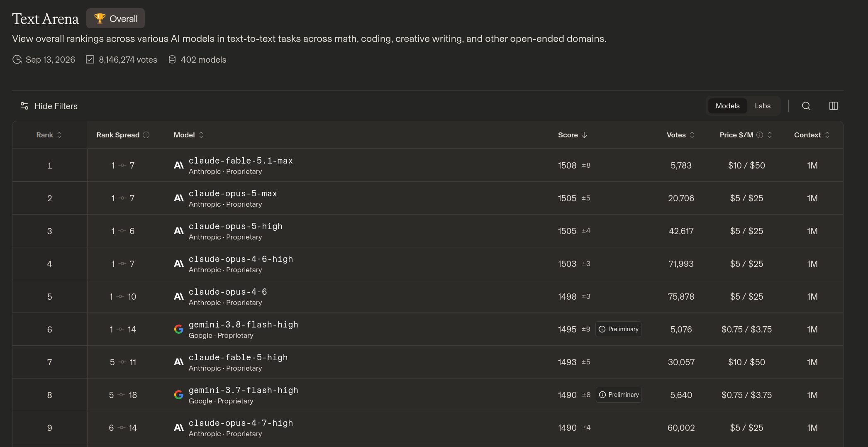The height and width of the screenshot is (447, 868).
Task: Click the Google logo beside gemini-3.8-flash-high
Action: tap(179, 329)
